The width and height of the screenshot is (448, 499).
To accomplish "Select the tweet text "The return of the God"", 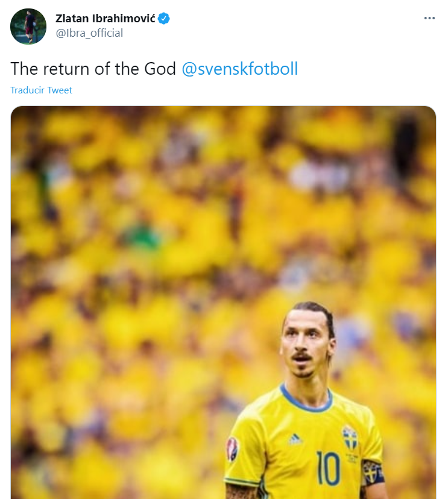I will (93, 68).
